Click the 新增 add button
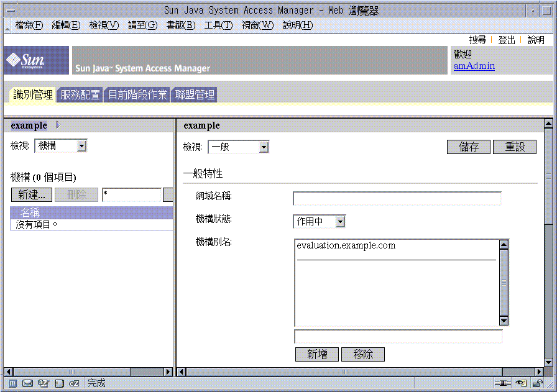The width and height of the screenshot is (557, 392). [x=317, y=354]
